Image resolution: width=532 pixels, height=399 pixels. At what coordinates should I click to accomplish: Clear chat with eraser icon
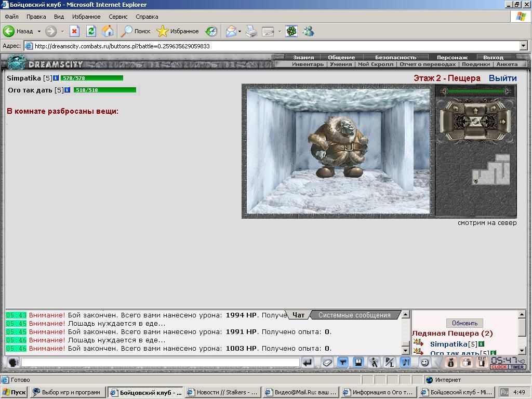[327, 362]
